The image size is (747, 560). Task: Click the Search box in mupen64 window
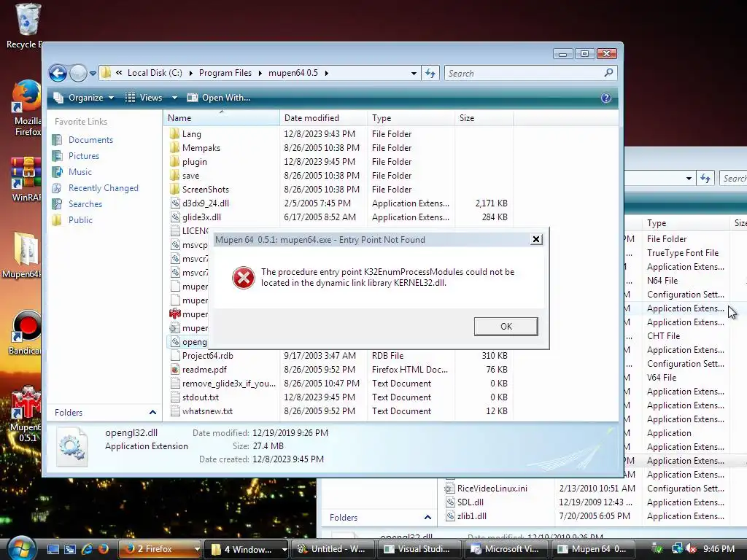coord(531,74)
